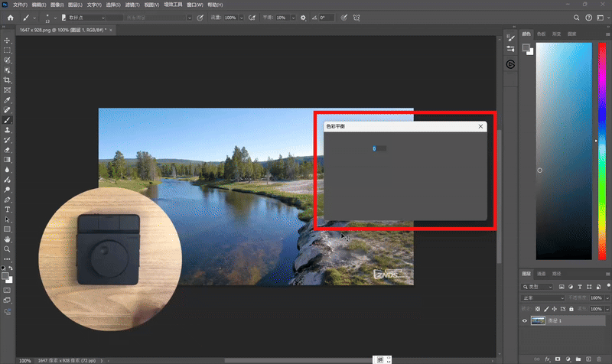Add layer style via fx icon
The height and width of the screenshot is (364, 612).
(546, 358)
